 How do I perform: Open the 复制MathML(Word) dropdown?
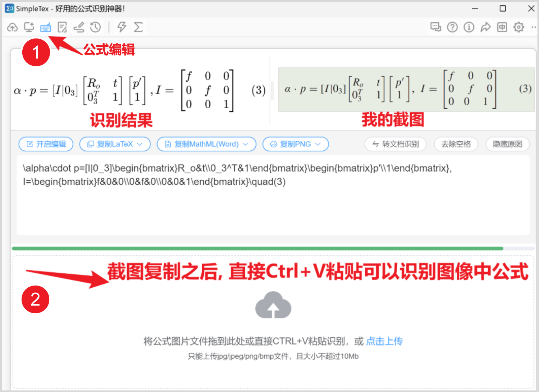pos(207,144)
